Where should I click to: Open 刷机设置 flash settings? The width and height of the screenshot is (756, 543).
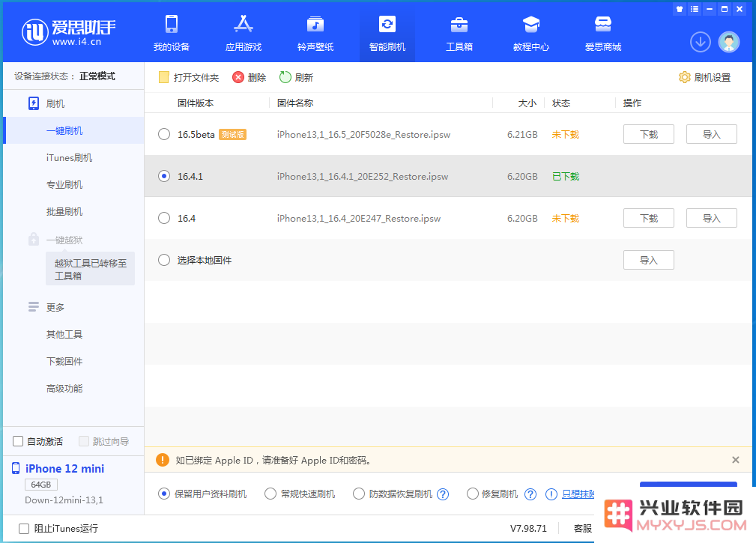[704, 77]
